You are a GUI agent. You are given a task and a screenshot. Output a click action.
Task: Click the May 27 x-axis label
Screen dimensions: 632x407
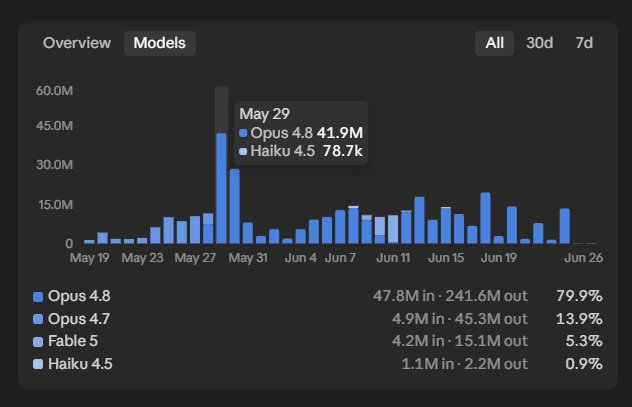(195, 257)
